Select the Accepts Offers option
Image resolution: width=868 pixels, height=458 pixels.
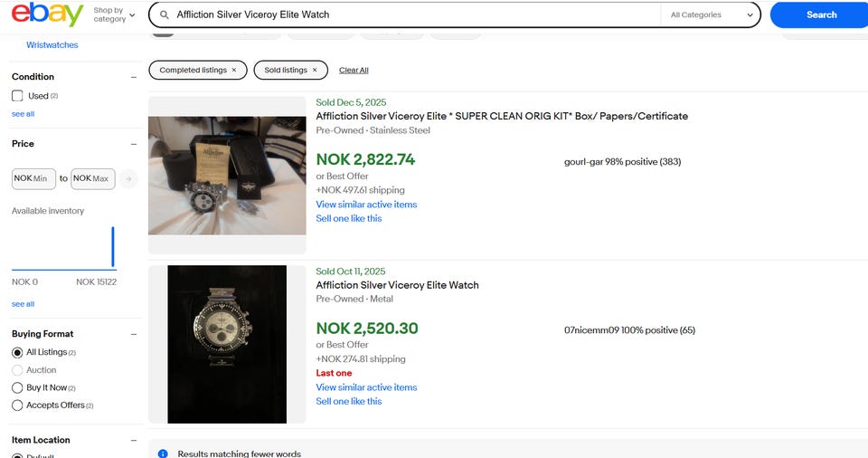coord(17,406)
